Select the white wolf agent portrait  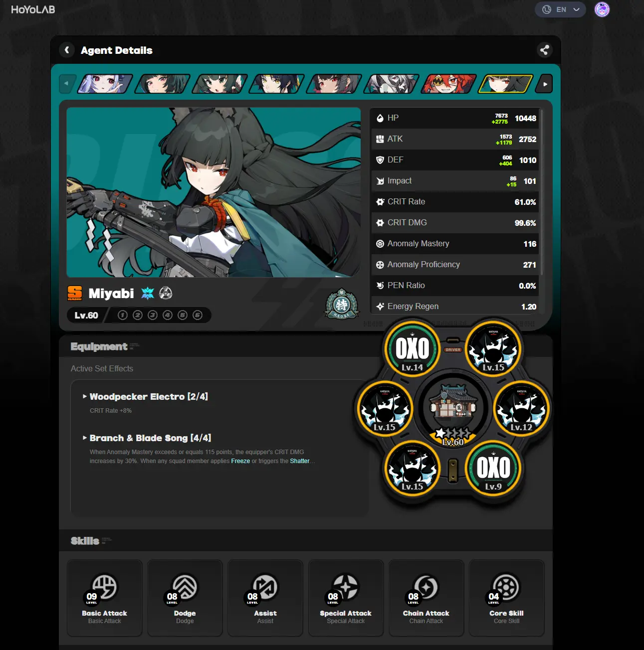(x=392, y=84)
